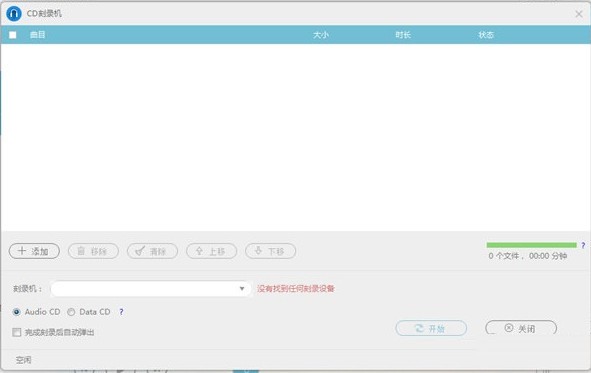
Task: Select the Audio CD radio button
Action: click(17, 312)
